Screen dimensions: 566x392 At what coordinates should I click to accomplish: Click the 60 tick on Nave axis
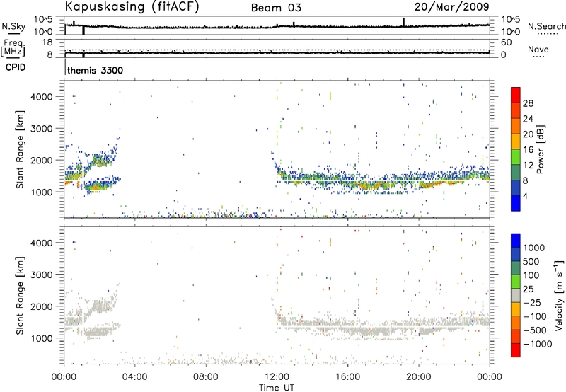[x=506, y=42]
